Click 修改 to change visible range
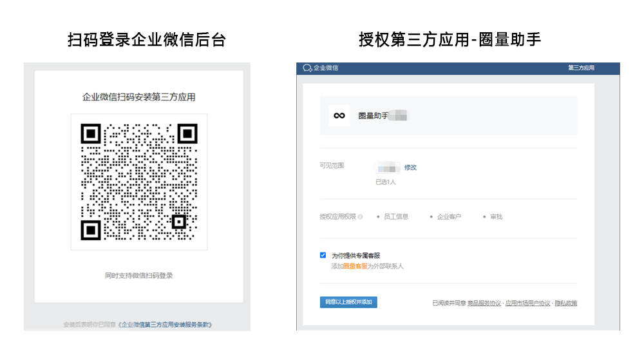The image size is (644, 362). (410, 167)
